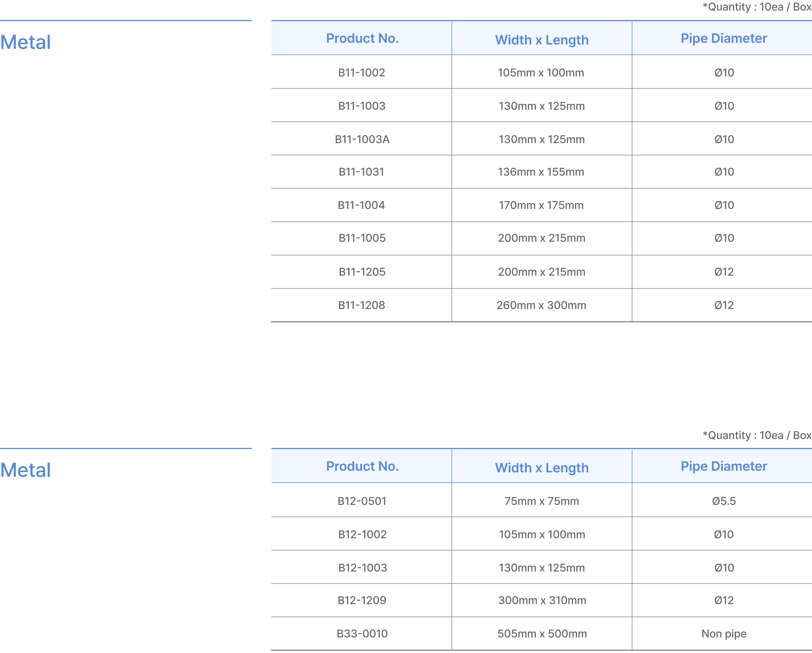Click 260mm x 300mm size cell
812x653 pixels.
pos(541,305)
